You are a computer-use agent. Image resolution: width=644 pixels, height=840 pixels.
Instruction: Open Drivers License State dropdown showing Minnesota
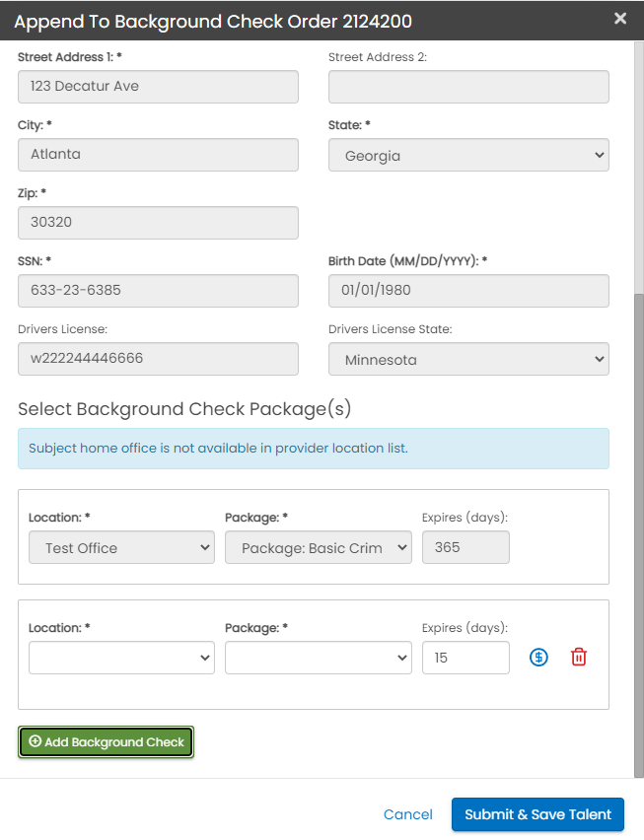pos(468,359)
